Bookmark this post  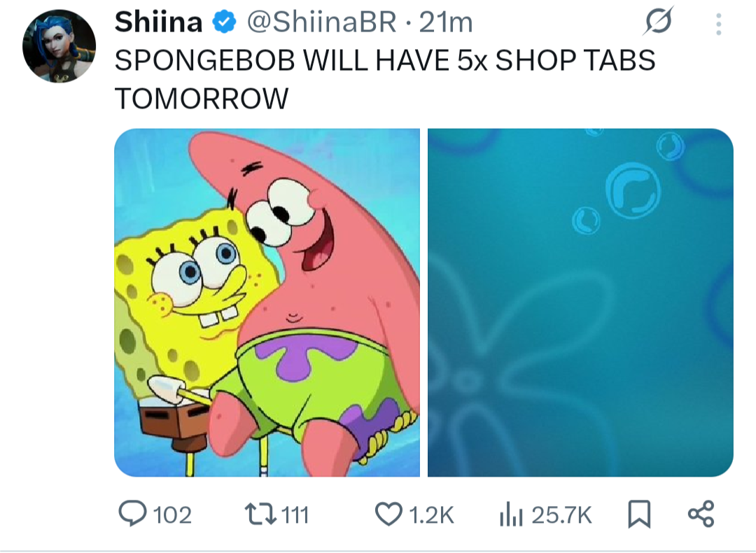point(639,514)
